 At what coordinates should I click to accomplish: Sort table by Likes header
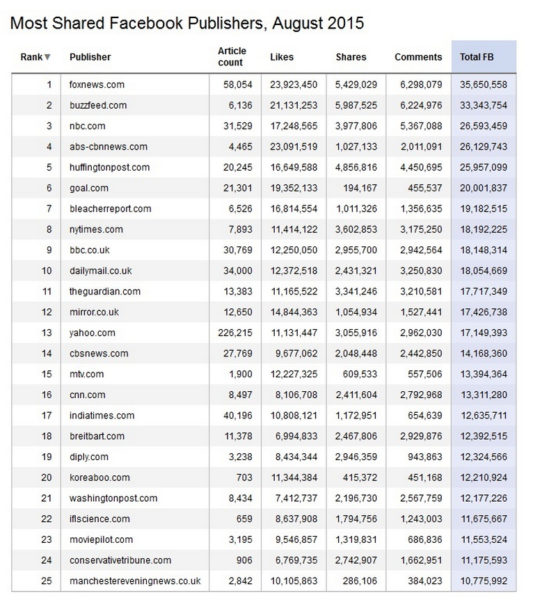282,57
